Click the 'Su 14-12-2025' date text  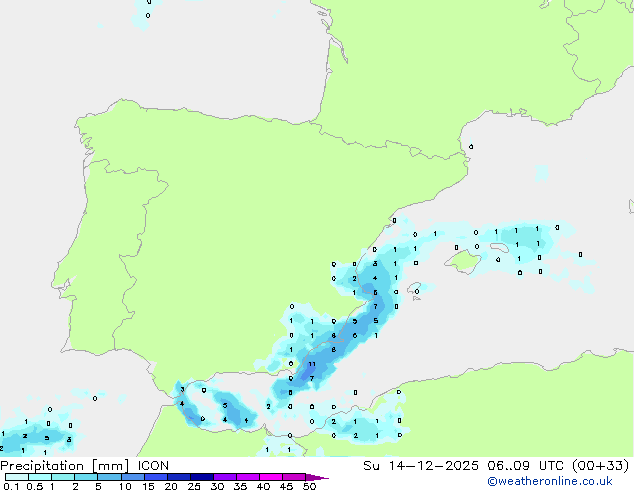click(x=421, y=466)
